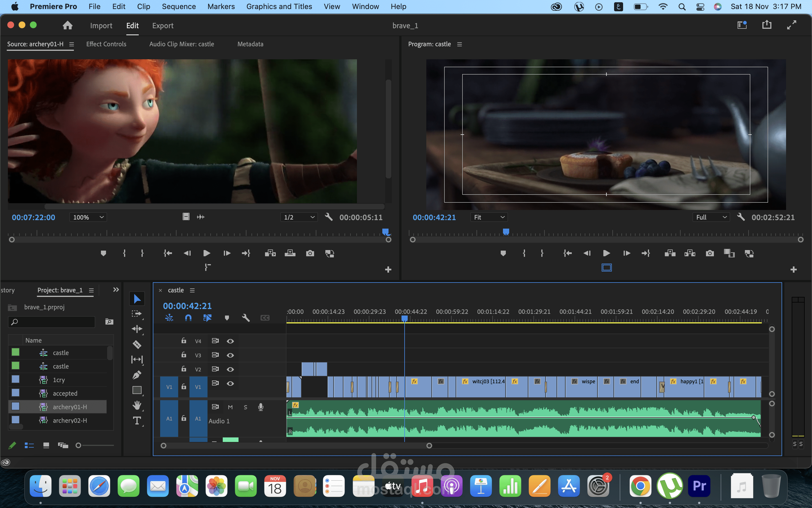Open Program monitor settings wrench
Viewport: 812px width, 508px height.
(741, 217)
